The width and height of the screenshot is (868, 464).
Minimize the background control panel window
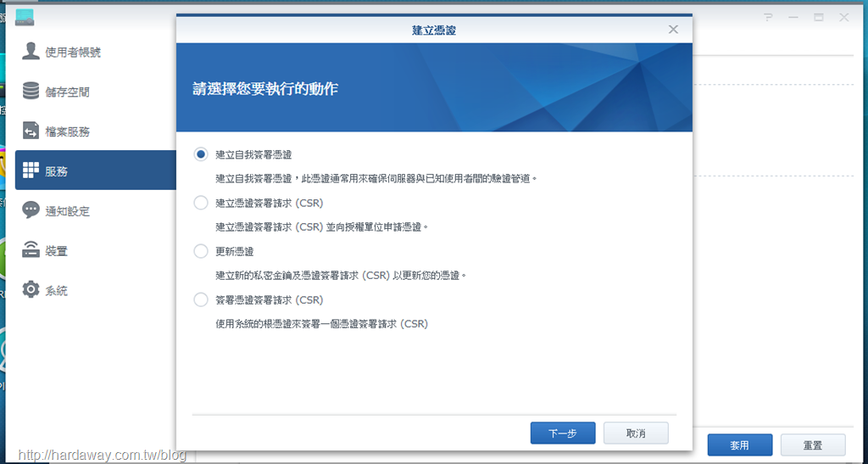793,18
